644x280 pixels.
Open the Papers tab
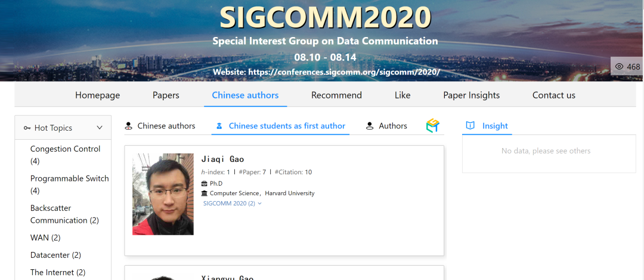coord(166,96)
